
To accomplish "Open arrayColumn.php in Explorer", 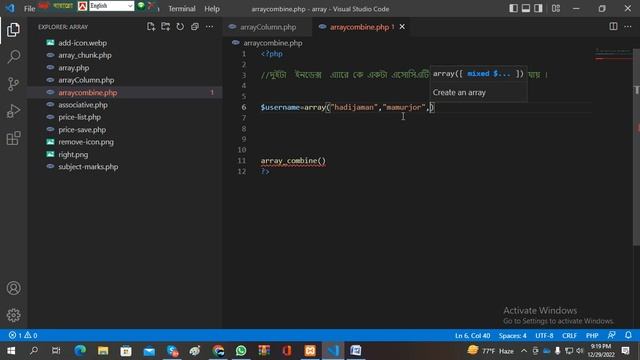I will 86,80.
